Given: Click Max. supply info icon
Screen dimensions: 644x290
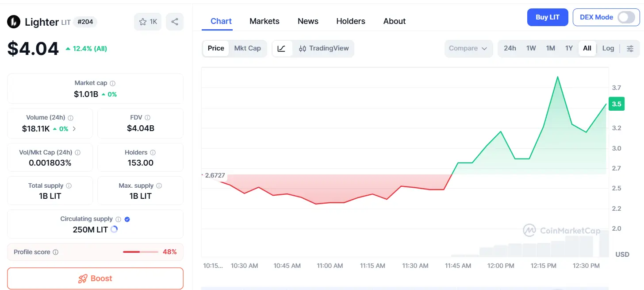Looking at the screenshot, I should pyautogui.click(x=159, y=186).
